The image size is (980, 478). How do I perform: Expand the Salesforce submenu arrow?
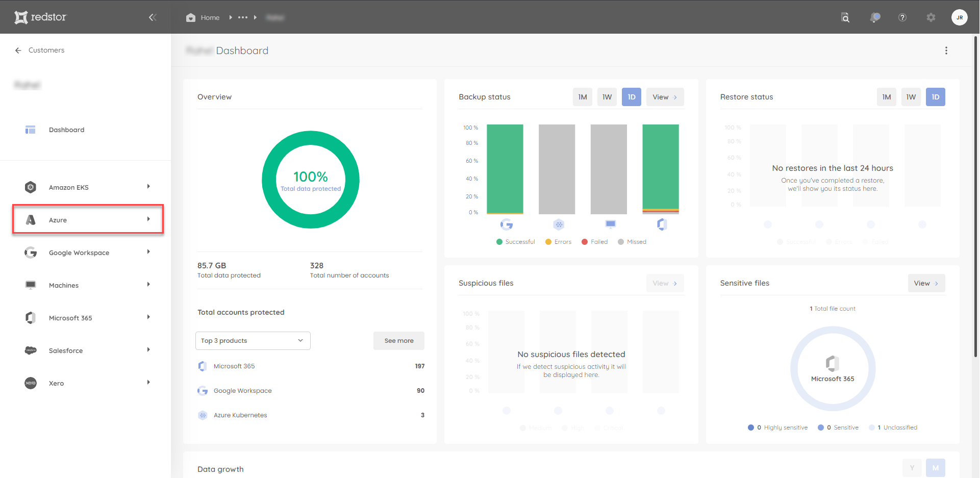(x=148, y=350)
